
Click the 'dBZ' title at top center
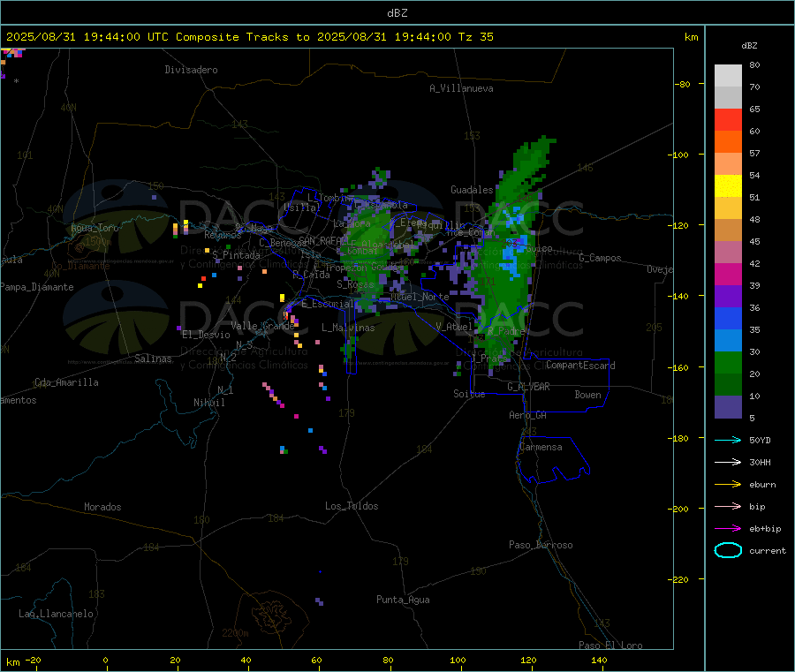pyautogui.click(x=397, y=13)
